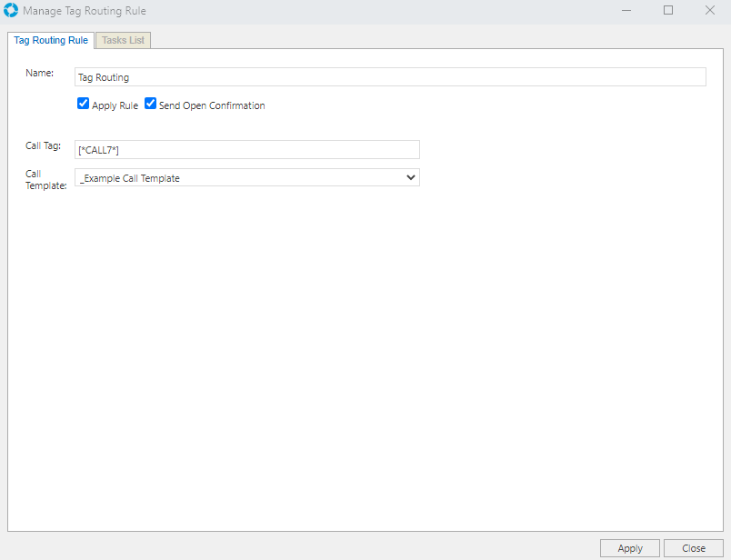The height and width of the screenshot is (560, 731).
Task: Click the Apply Rule label text
Action: tap(115, 105)
